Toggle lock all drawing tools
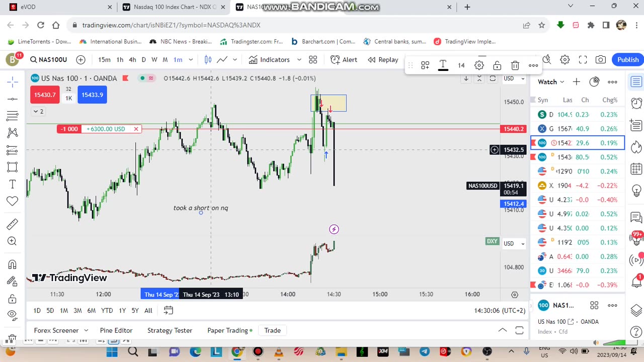Image resolution: width=644 pixels, height=362 pixels. click(13, 299)
